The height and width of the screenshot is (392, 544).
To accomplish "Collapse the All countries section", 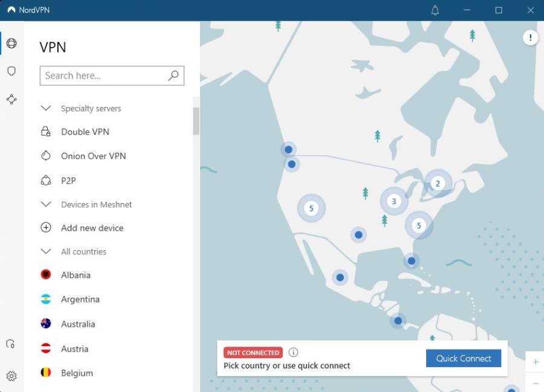I will click(x=46, y=251).
